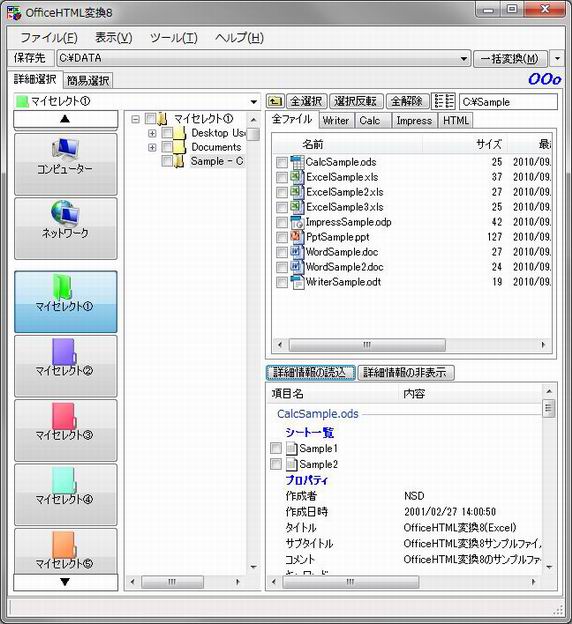The width and height of the screenshot is (572, 624).
Task: Select the green マイセレクト① folder button
Action: tap(66, 302)
